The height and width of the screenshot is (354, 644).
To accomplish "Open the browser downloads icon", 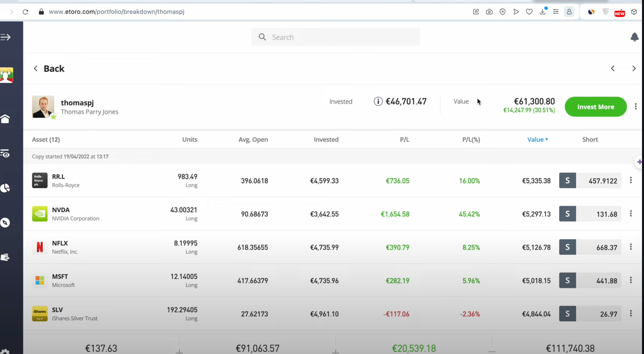I will (x=543, y=11).
